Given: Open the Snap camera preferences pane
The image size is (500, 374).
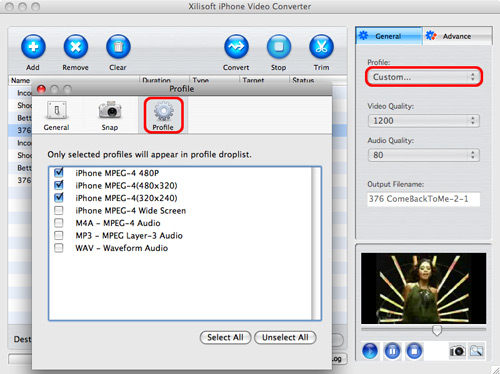Looking at the screenshot, I should 110,115.
